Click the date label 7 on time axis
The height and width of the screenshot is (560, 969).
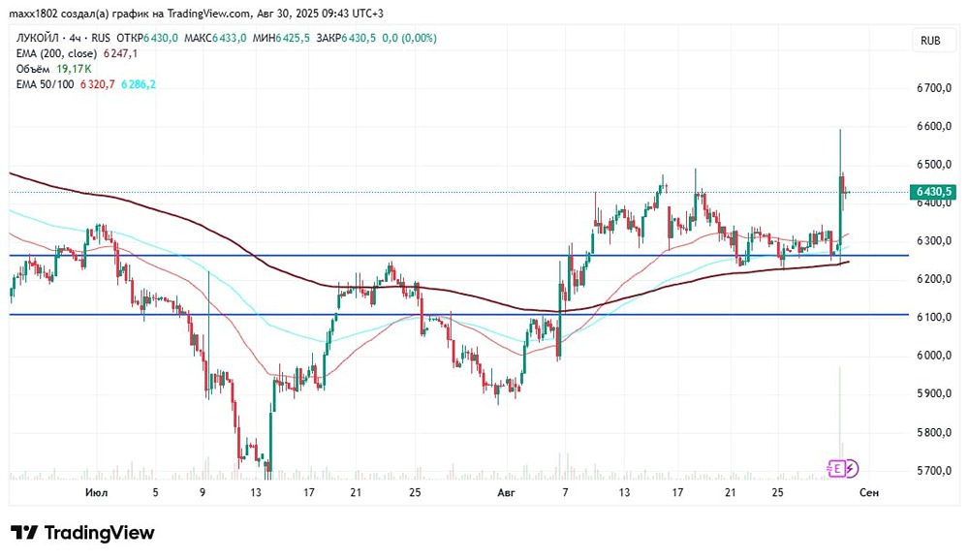point(565,492)
